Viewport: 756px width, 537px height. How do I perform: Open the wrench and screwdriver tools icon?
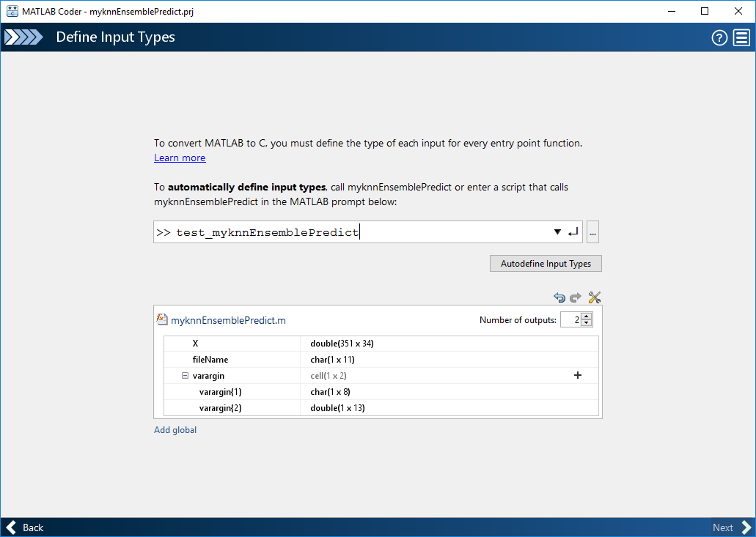(x=595, y=297)
